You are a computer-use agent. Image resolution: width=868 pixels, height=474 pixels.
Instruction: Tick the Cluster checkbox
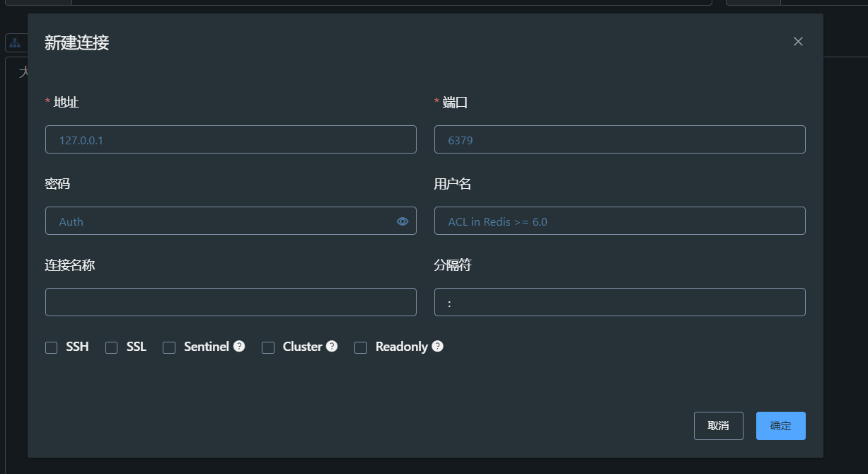(268, 347)
